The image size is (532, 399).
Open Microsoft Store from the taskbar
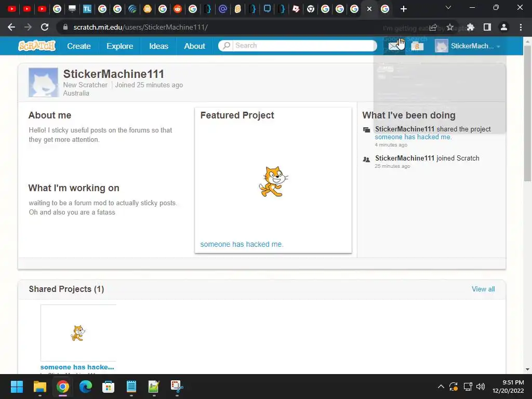click(x=108, y=387)
